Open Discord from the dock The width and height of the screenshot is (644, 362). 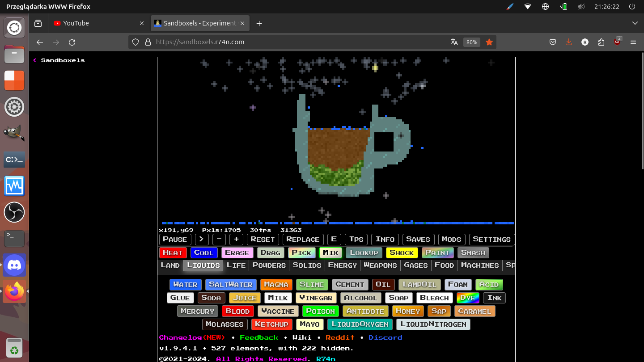coord(14,265)
